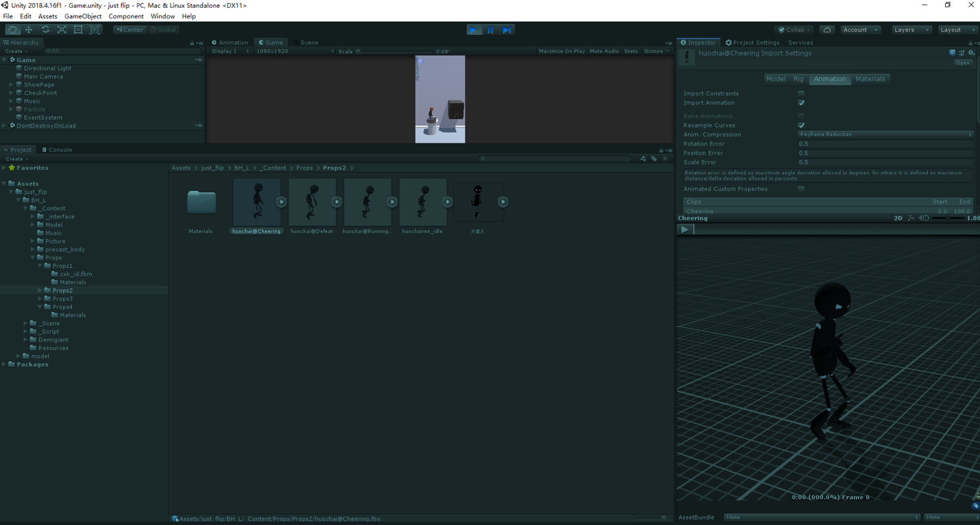980x525 pixels.
Task: Open the Anim. Compression dropdown
Action: [x=885, y=134]
